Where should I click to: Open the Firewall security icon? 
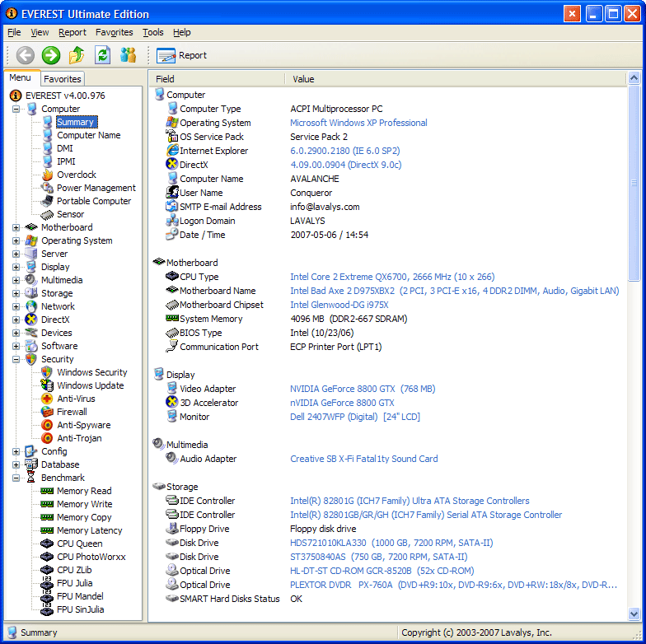pos(47,412)
